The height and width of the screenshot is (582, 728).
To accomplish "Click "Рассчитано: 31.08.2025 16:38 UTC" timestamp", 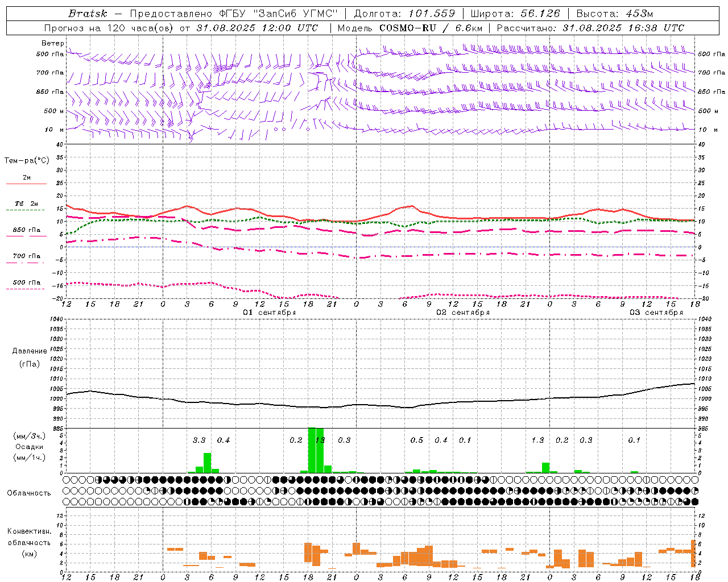I will 590,28.
